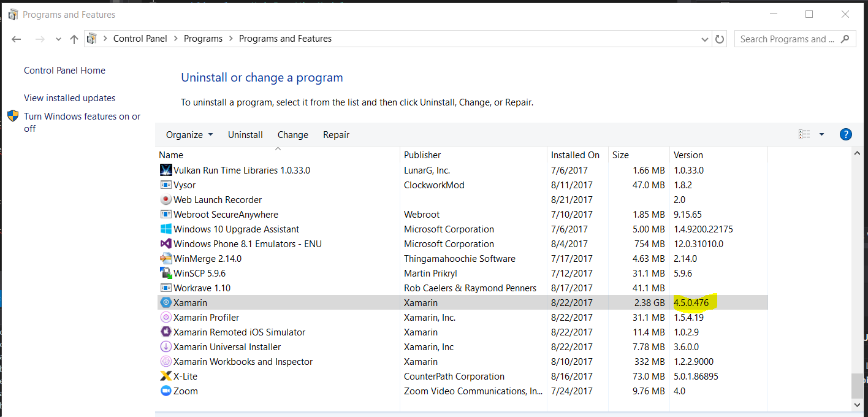Click the Xamarin Profiler icon

(166, 317)
